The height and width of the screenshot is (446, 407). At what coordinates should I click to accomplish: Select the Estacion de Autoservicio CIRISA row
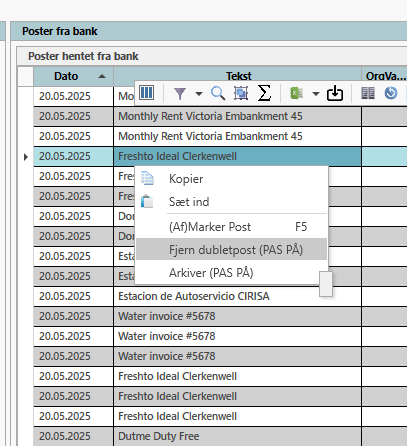tap(220, 296)
